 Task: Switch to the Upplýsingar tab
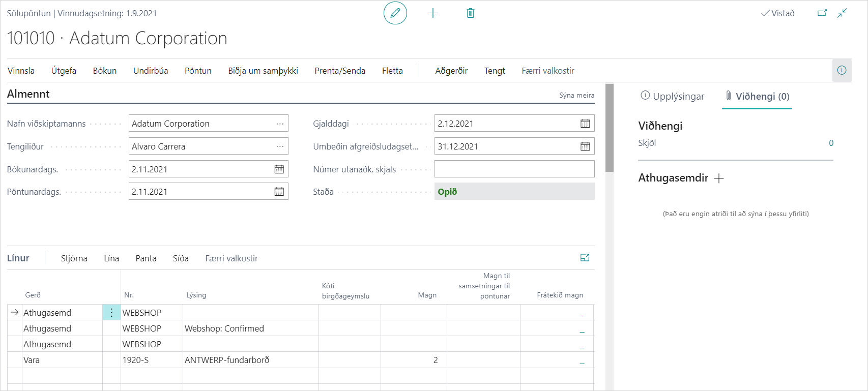click(x=672, y=96)
